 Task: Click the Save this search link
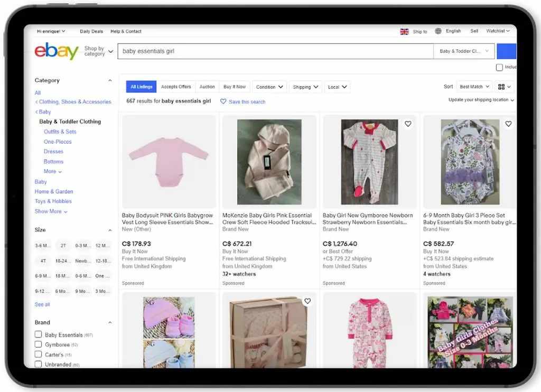pos(247,102)
